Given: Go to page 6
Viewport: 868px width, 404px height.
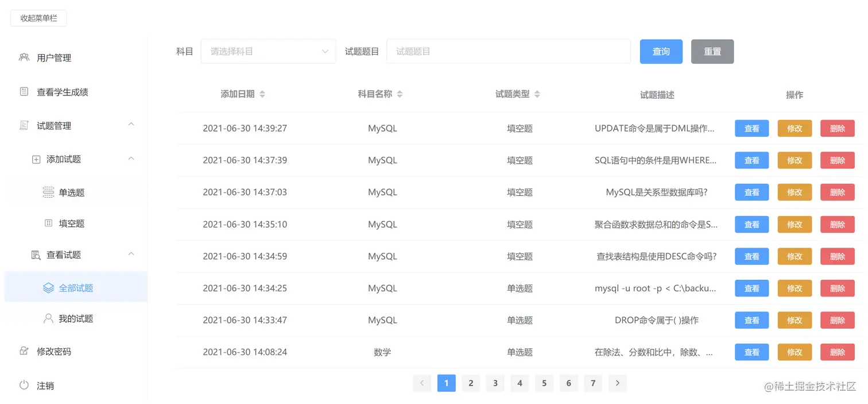Looking at the screenshot, I should tap(569, 383).
